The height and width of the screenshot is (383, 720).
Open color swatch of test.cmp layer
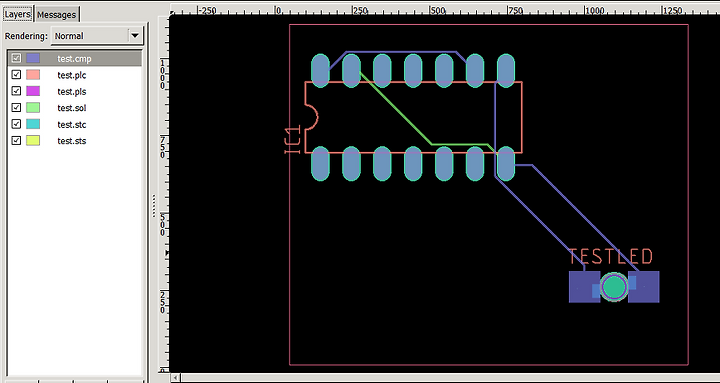click(33, 58)
